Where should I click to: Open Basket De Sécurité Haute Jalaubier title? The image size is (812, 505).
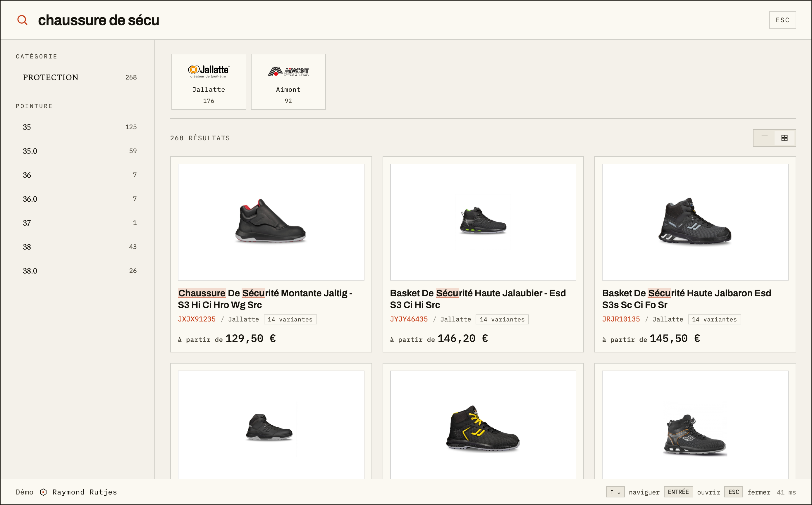(478, 299)
